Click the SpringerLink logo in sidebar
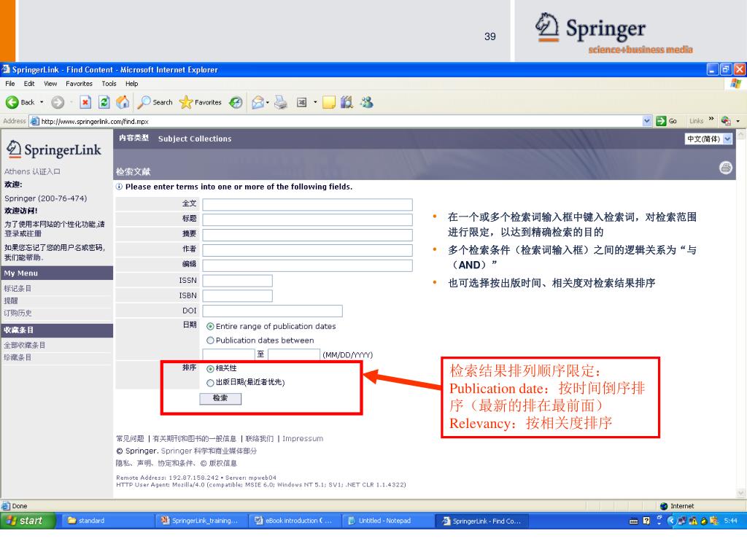 pyautogui.click(x=54, y=149)
